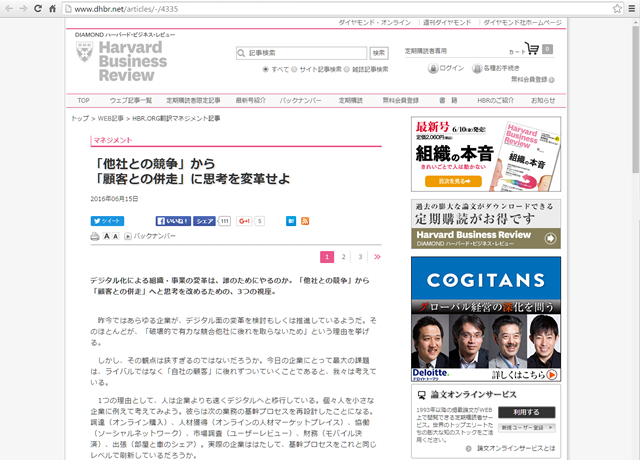Select the 雑誌記事検索 radio button
Viewport: 640px width, 460px height.
click(x=346, y=69)
